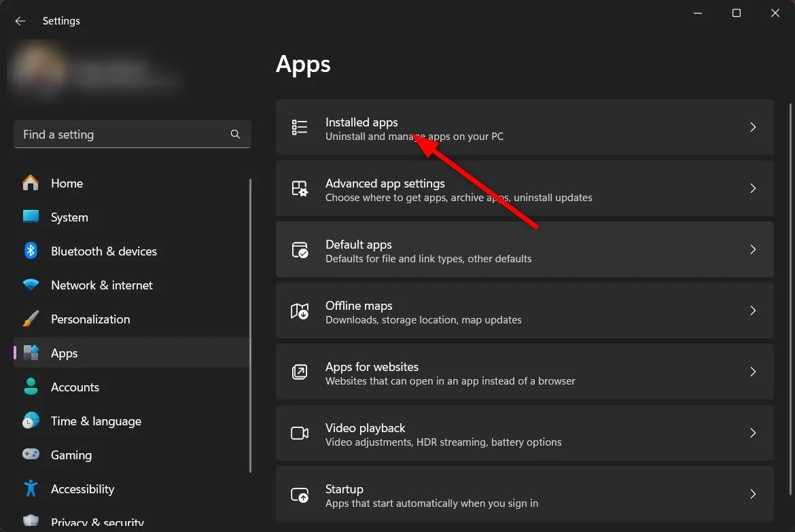Expand Installed apps using its chevron

(x=752, y=128)
